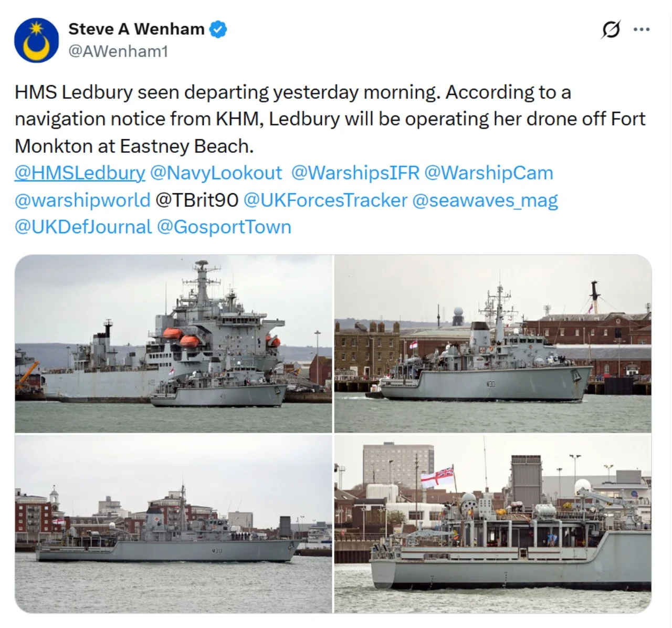
Task: Open the three-dot more options menu
Action: [x=642, y=29]
